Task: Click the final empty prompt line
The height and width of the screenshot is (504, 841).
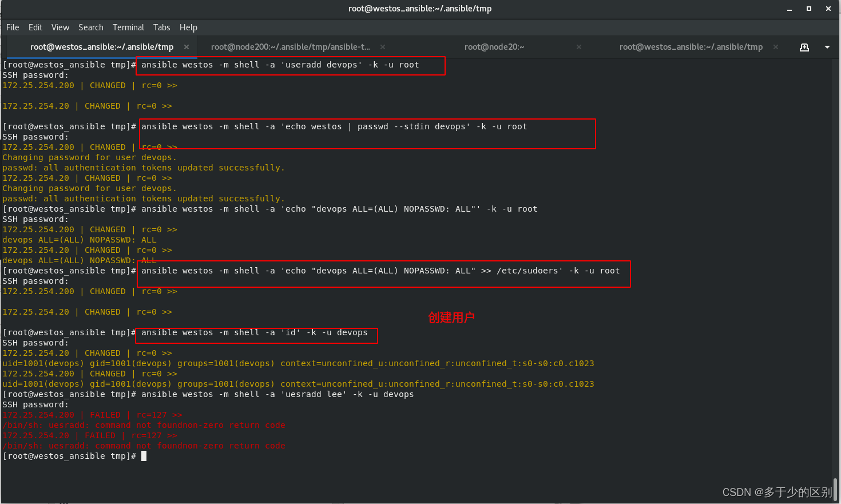Action: tap(74, 456)
